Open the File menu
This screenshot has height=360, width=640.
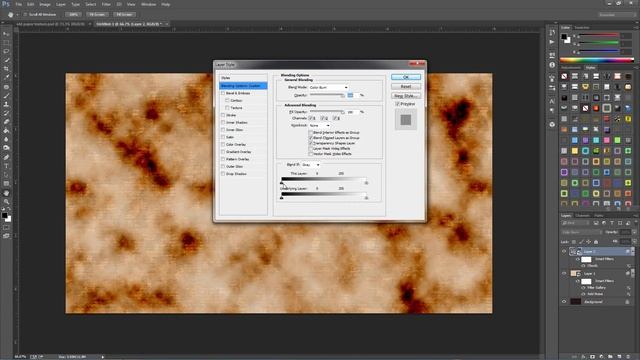click(18, 4)
